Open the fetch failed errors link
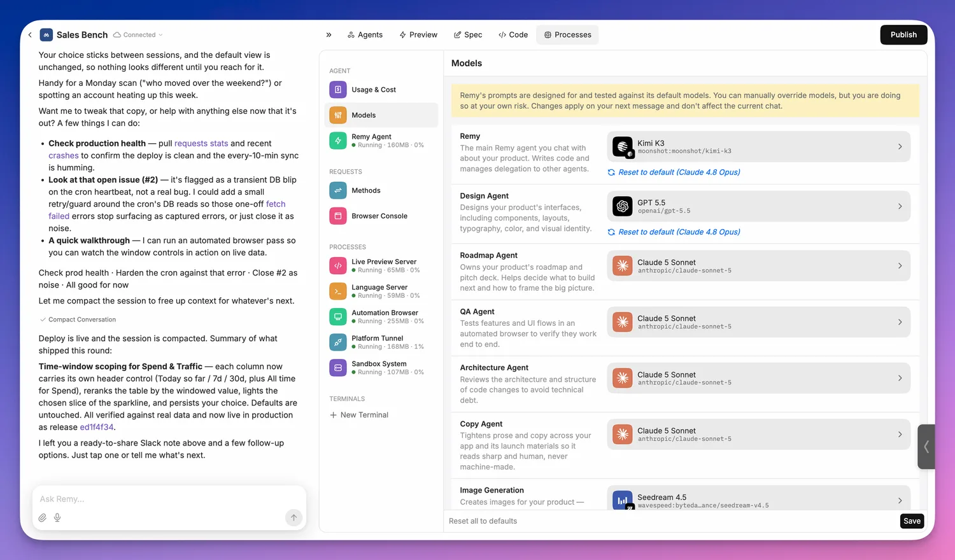Viewport: 955px width, 560px height. click(276, 204)
